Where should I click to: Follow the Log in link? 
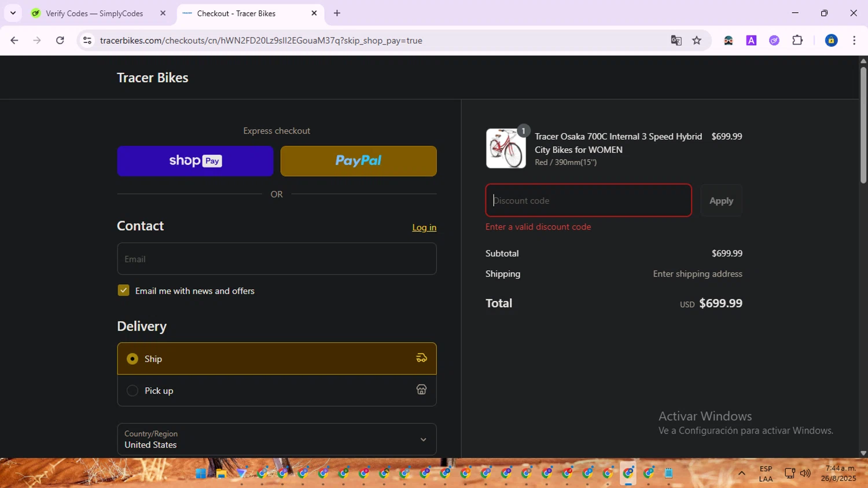pos(424,228)
